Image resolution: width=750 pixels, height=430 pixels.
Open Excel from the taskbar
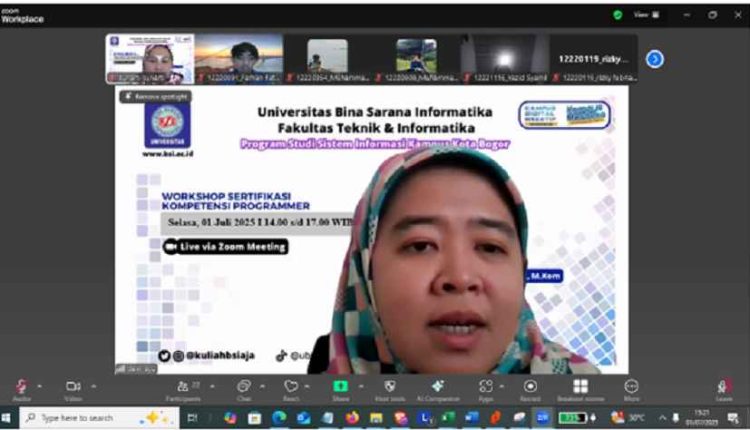(448, 418)
